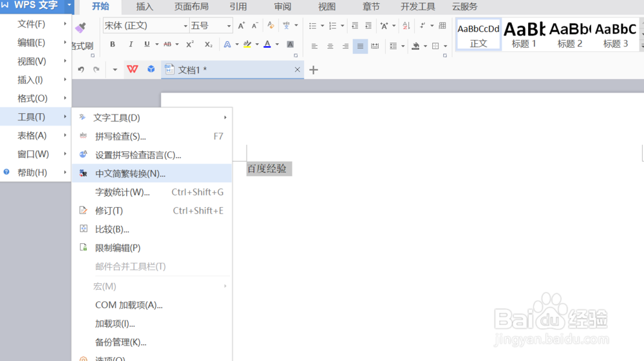Switch to the 审阅 ribbon tab
This screenshot has height=361, width=644.
(283, 6)
